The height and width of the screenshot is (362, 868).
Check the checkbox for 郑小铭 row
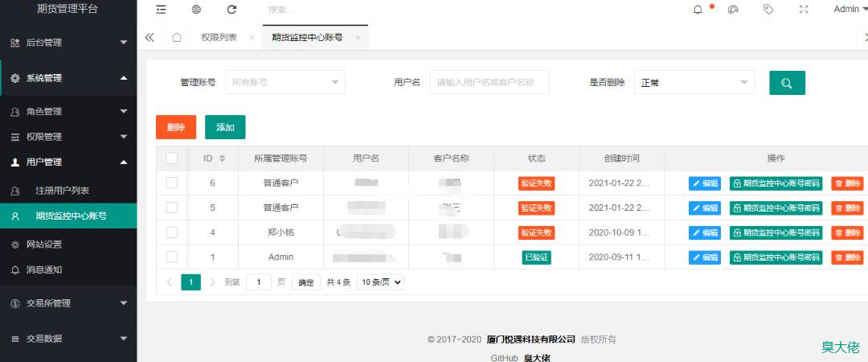click(x=172, y=232)
